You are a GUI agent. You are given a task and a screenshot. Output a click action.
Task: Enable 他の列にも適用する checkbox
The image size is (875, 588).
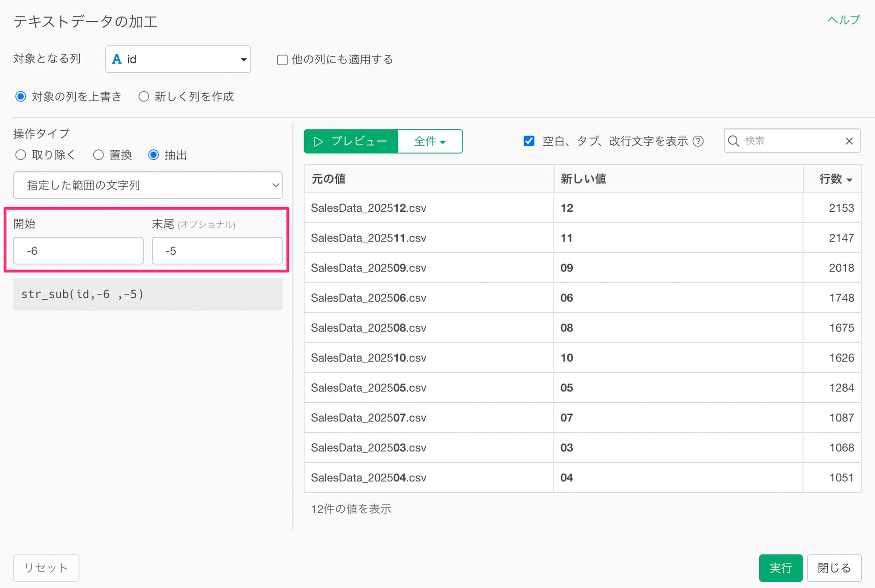282,60
